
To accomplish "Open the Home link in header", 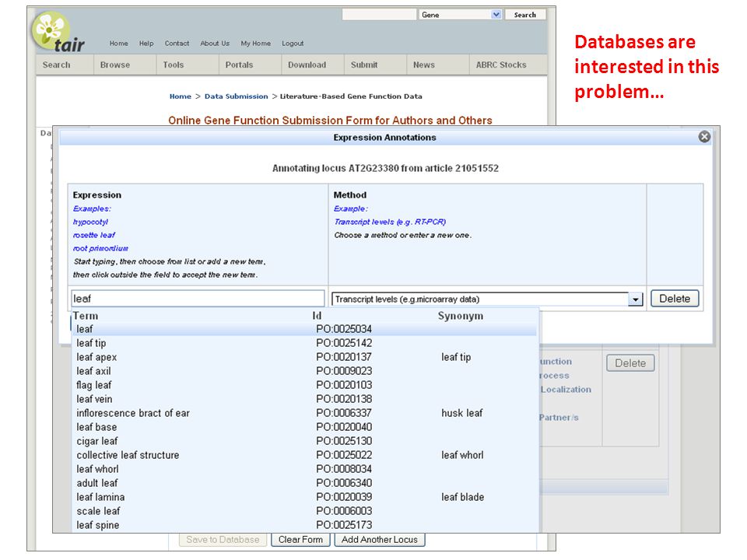I will (x=118, y=44).
